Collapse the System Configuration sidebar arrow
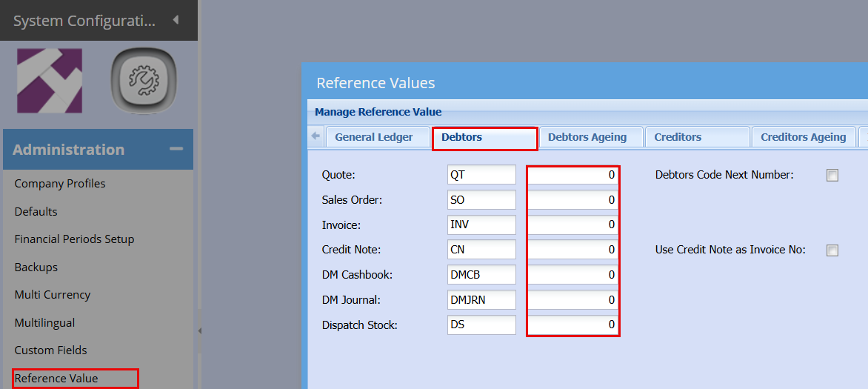Image resolution: width=868 pixels, height=389 pixels. click(x=176, y=20)
